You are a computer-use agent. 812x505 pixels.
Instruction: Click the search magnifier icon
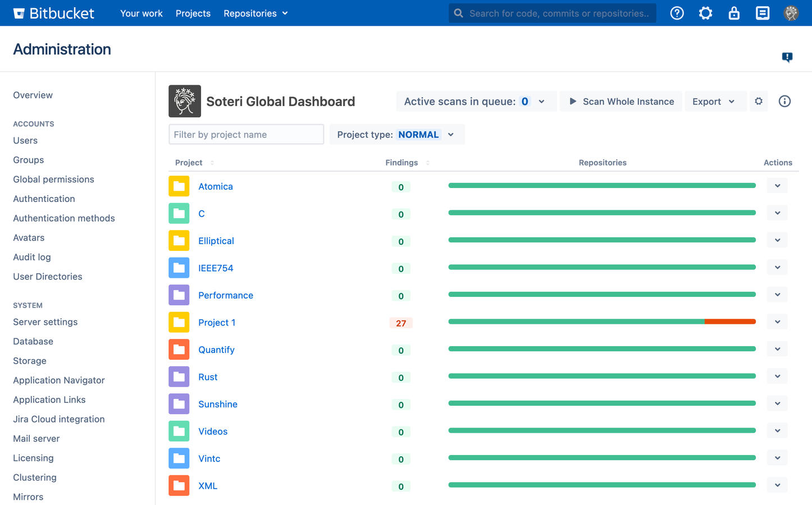coord(459,13)
